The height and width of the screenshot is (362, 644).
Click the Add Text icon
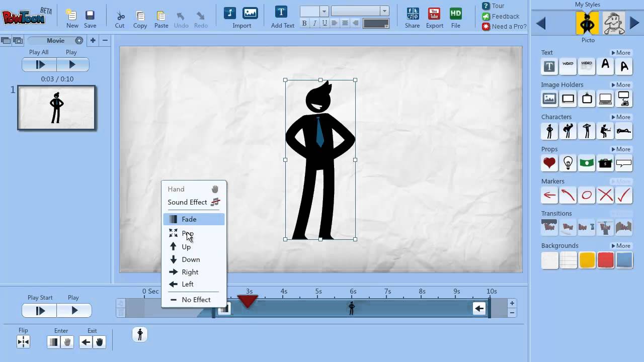point(281,12)
